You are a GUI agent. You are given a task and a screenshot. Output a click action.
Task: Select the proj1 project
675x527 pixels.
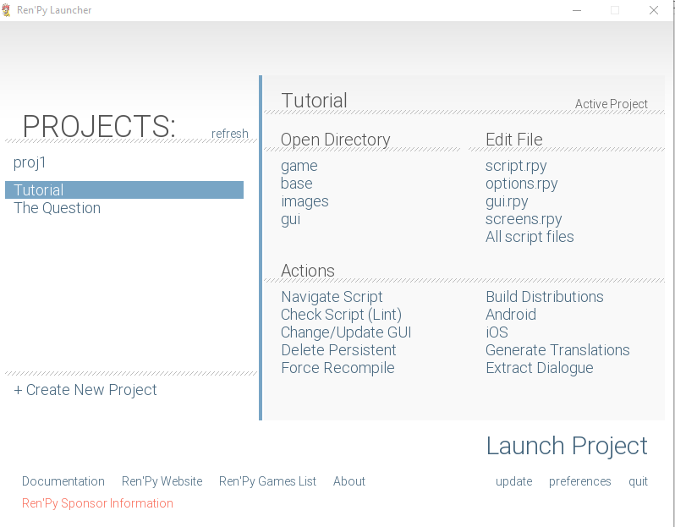click(x=30, y=162)
